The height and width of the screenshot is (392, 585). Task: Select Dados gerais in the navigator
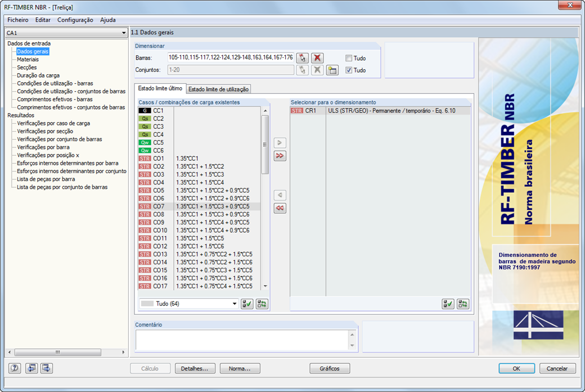[x=33, y=52]
